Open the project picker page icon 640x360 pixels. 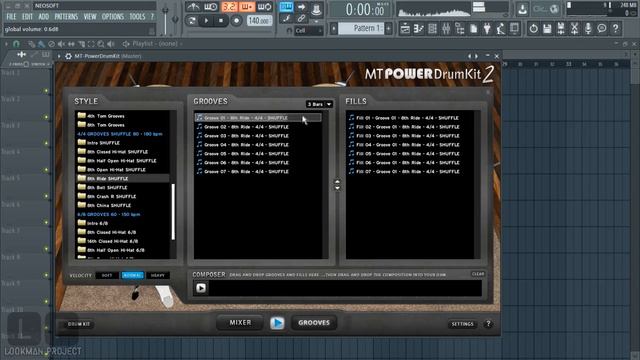coord(473,28)
